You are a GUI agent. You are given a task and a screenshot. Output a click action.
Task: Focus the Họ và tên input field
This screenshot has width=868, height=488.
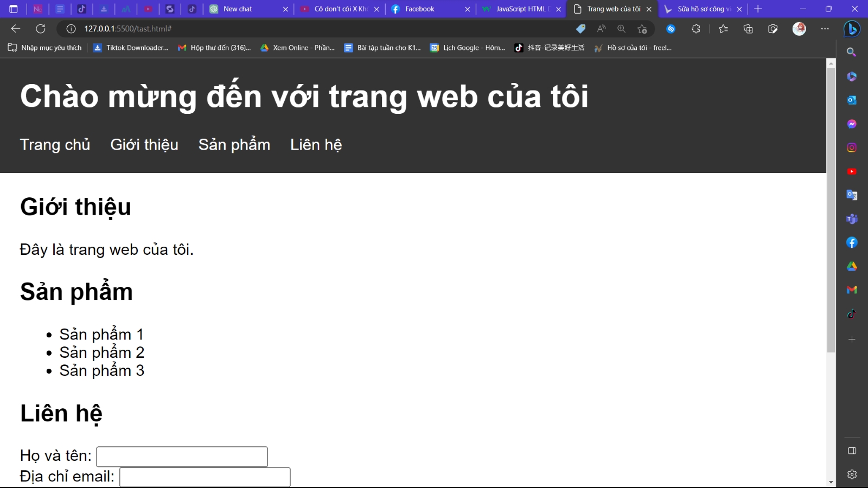point(182,457)
